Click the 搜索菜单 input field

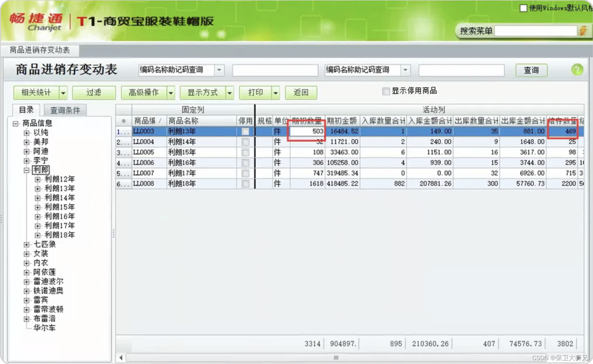click(536, 31)
